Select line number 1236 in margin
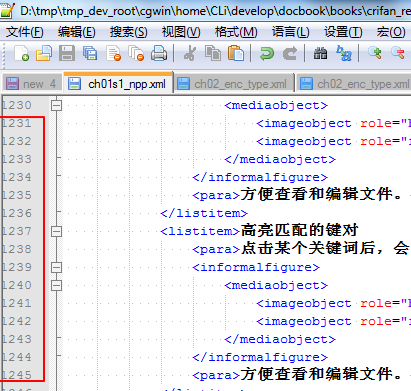 click(16, 213)
